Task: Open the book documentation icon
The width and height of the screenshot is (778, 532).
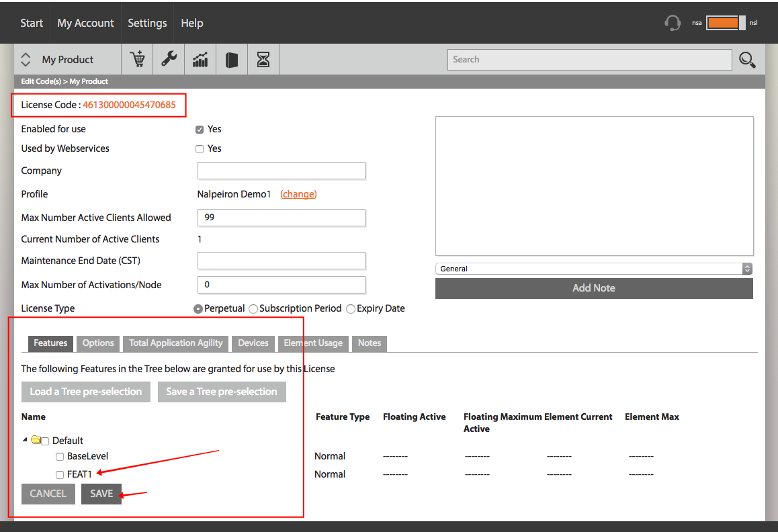Action: tap(232, 59)
